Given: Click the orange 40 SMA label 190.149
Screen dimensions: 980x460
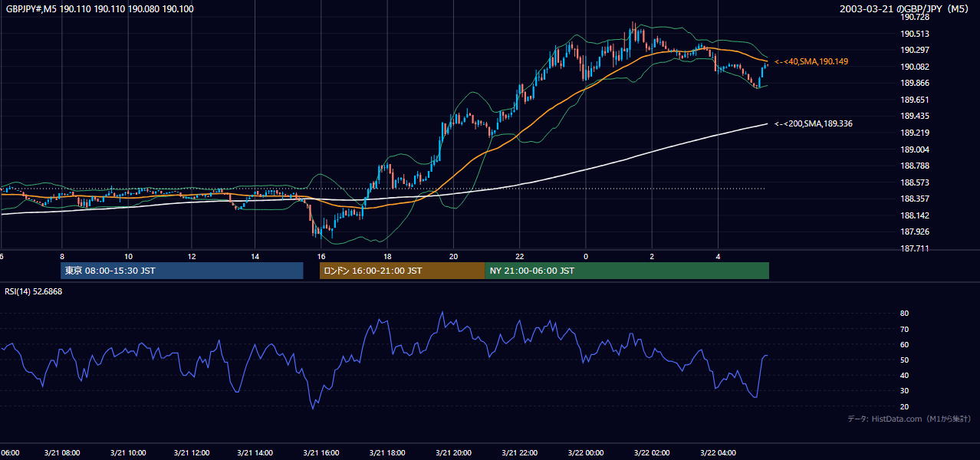Looking at the screenshot, I should point(811,61).
